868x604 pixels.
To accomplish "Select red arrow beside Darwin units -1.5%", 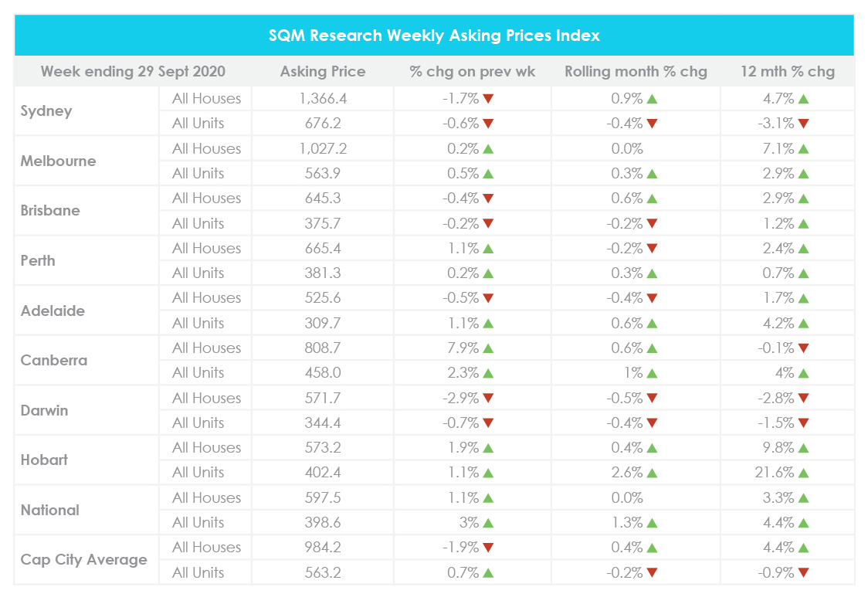I will [803, 423].
